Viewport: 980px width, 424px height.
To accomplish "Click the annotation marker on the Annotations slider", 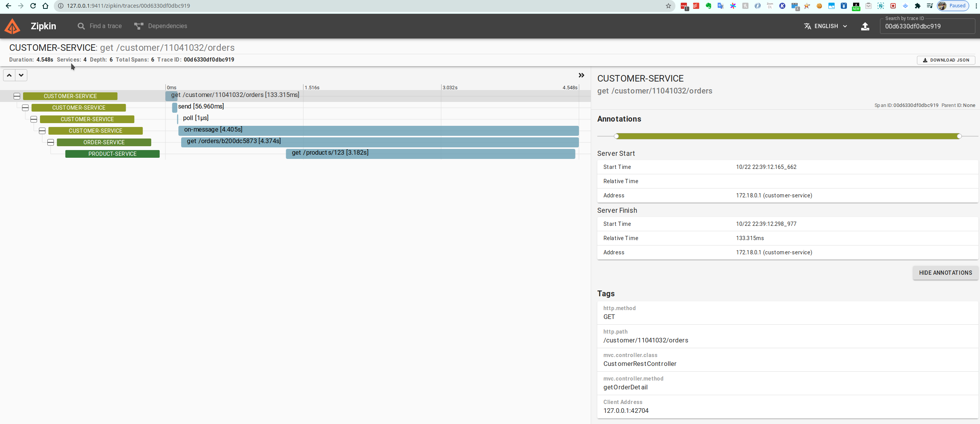I will pos(617,136).
